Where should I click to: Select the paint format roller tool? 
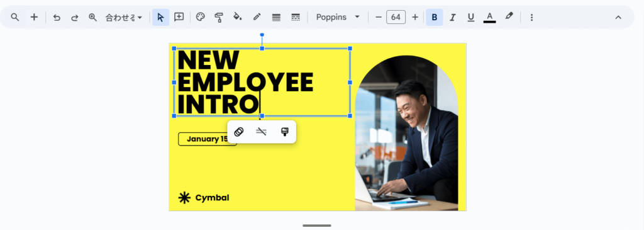click(219, 17)
